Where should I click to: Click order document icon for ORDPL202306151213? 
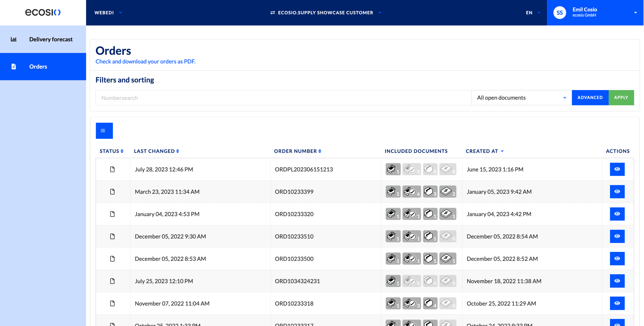point(393,169)
